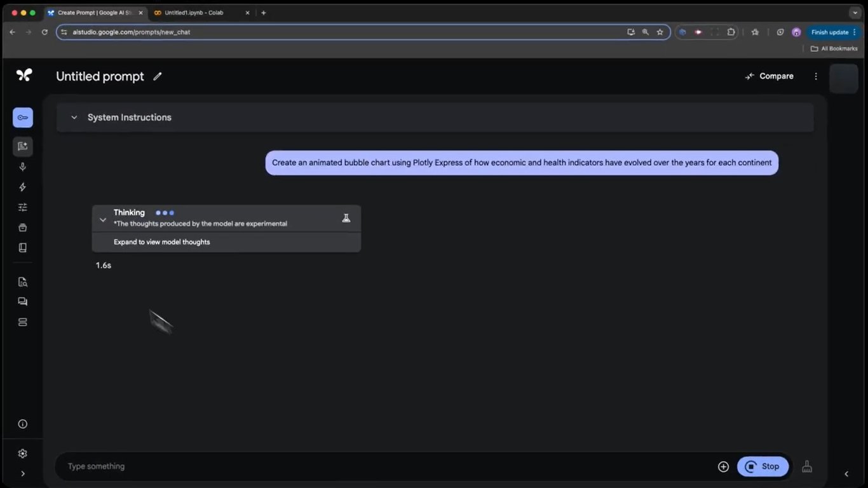Open run settings via the tune sliders icon
Screen dimensions: 868x488
pos(22,207)
